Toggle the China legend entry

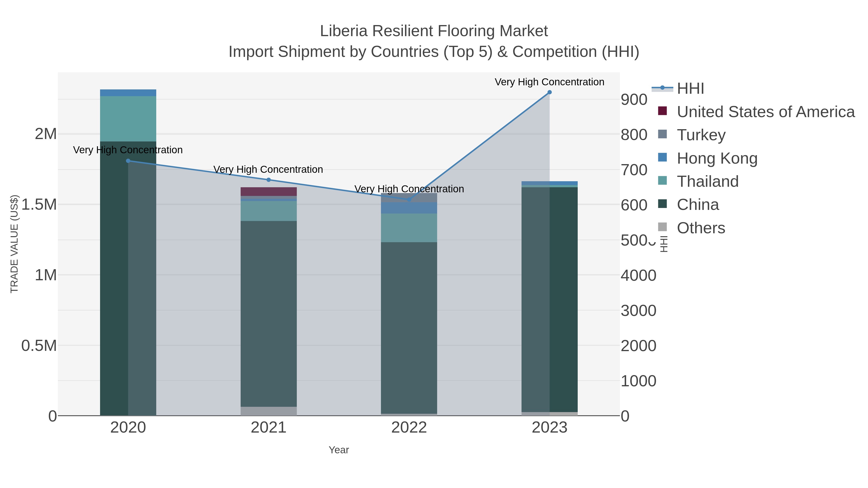[688, 205]
